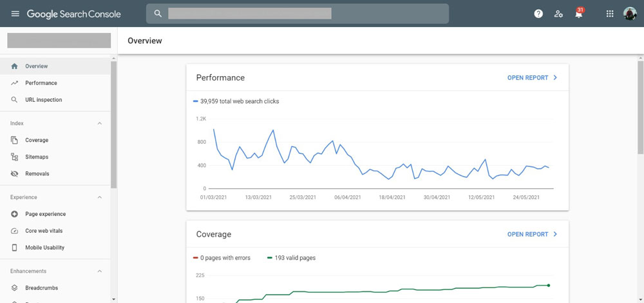Screen dimensions: 644x303
Task: Open the property selector dropdown
Action: 59,41
